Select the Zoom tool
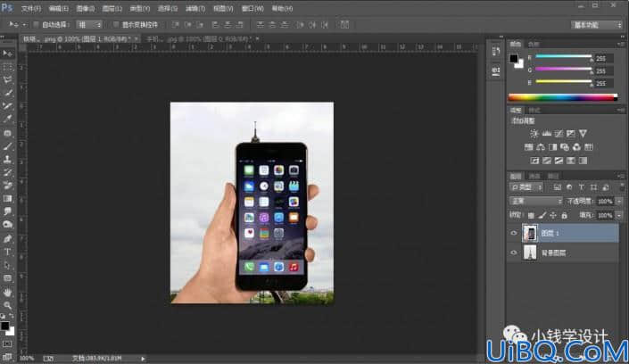The image size is (629, 364). [x=7, y=305]
